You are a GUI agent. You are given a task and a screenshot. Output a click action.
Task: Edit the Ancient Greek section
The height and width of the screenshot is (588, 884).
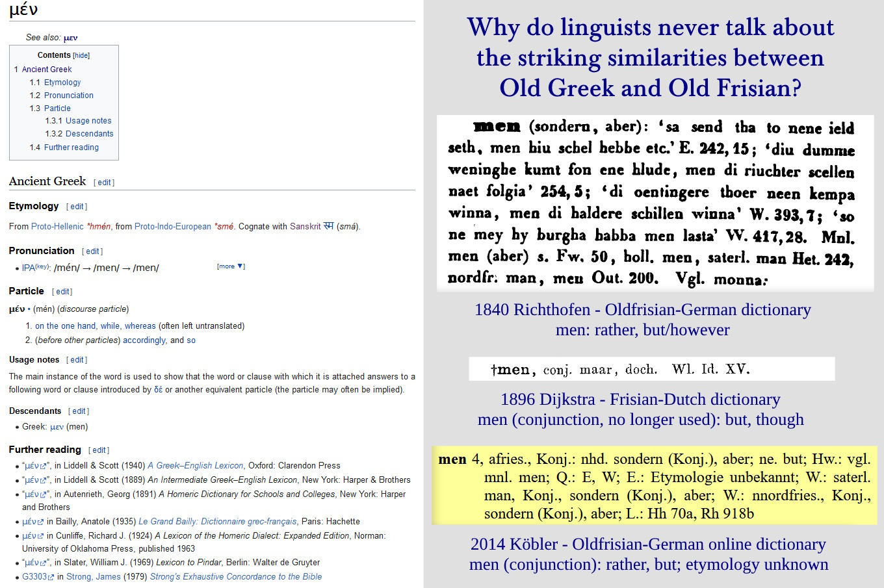104,183
